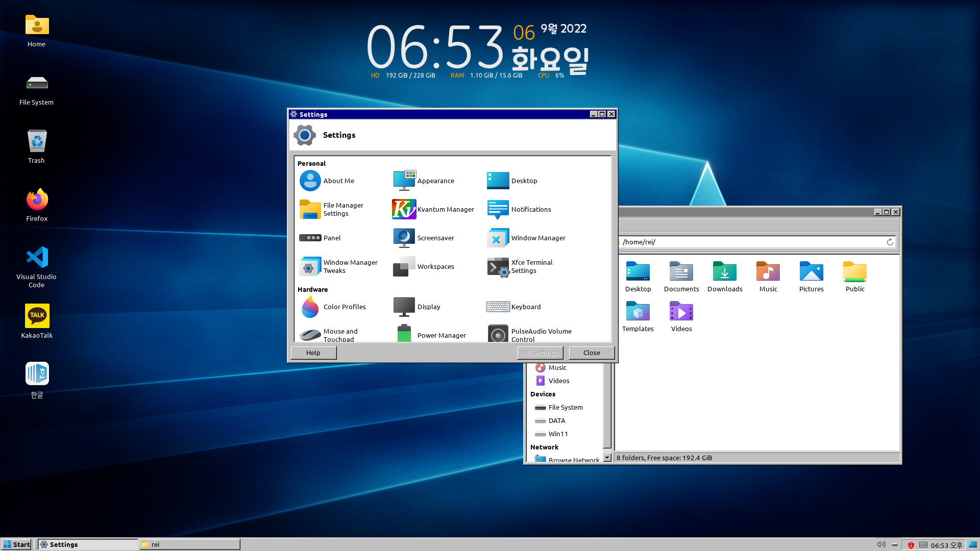Open Window Manager Tweaks
Image resolution: width=980 pixels, height=551 pixels.
310,266
